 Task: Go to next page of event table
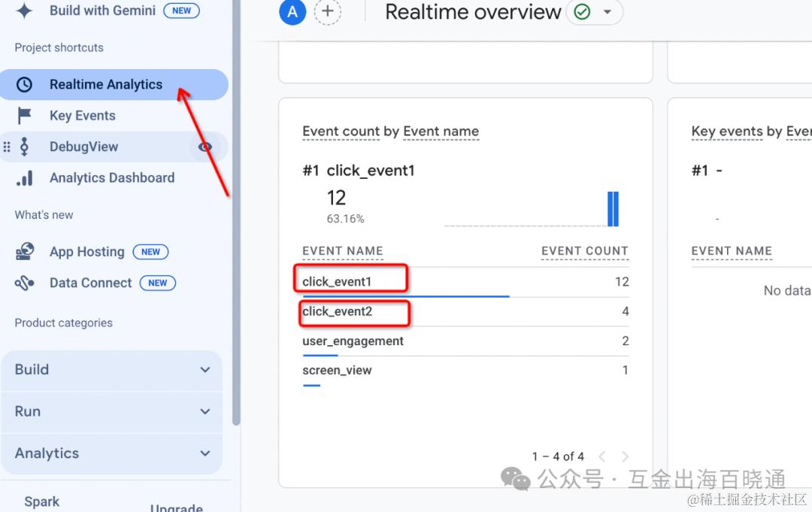(625, 456)
